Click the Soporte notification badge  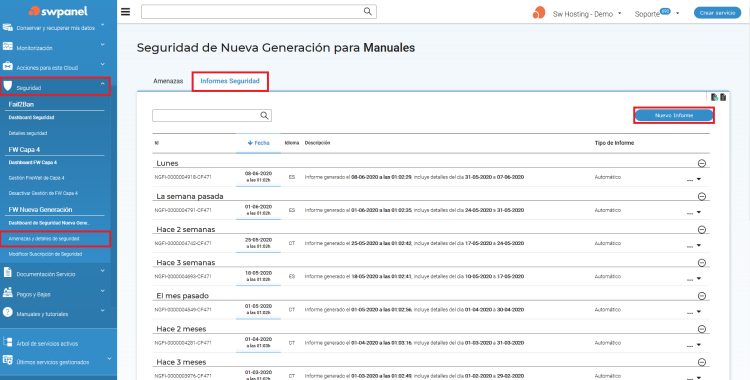coord(665,10)
